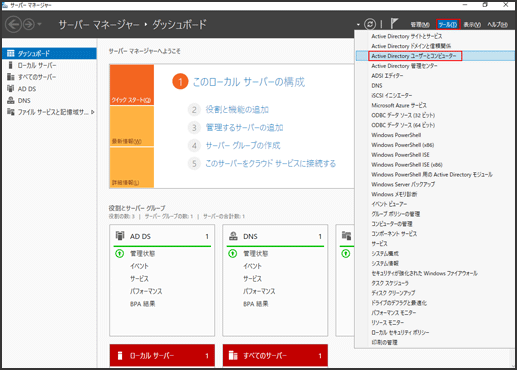Open navigation history dropdown arrow
The image size is (517, 370).
point(40,24)
